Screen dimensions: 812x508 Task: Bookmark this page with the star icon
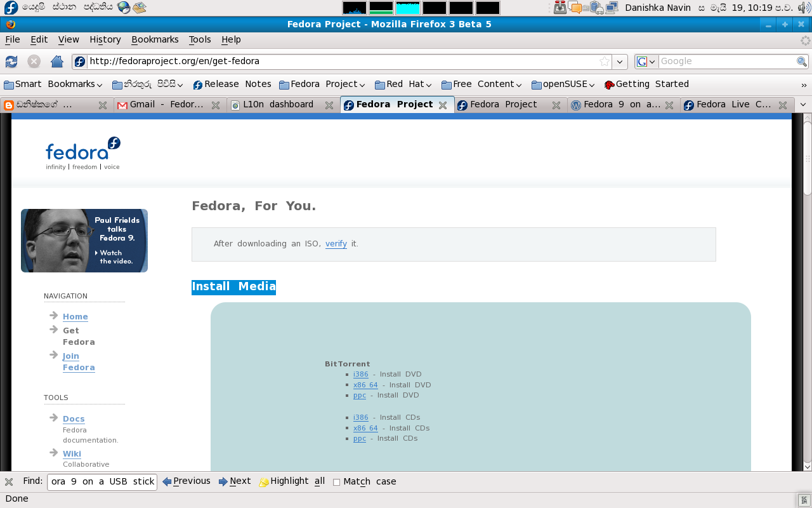point(605,62)
